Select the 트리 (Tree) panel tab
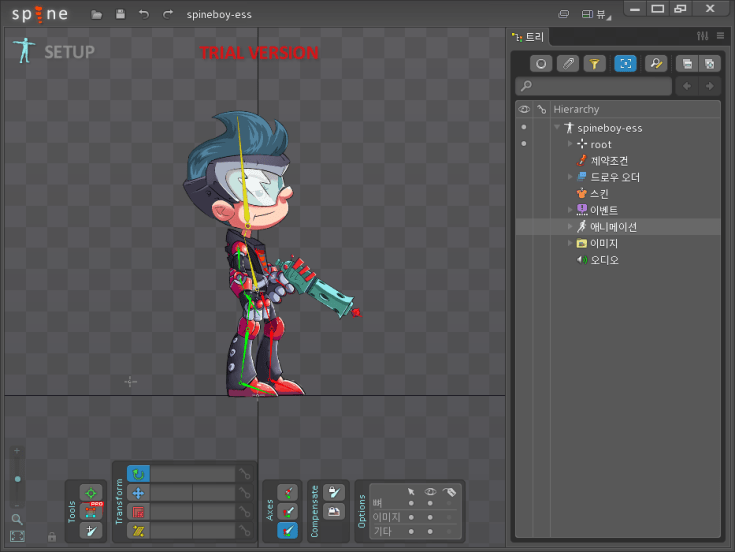Screen dimensions: 735x552 click(x=529, y=36)
